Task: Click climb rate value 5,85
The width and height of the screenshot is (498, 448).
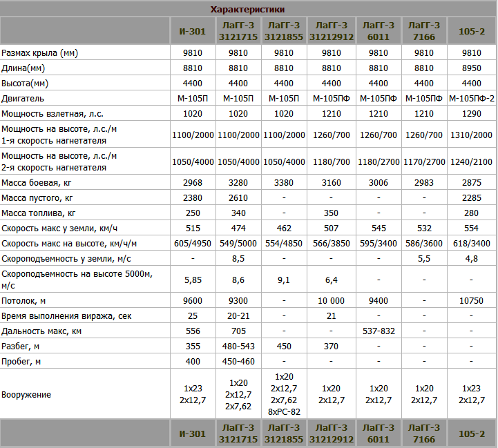Action: click(x=193, y=280)
